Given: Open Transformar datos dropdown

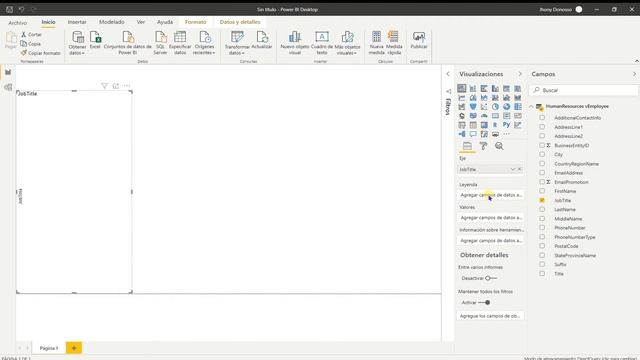Looking at the screenshot, I should pos(237,42).
